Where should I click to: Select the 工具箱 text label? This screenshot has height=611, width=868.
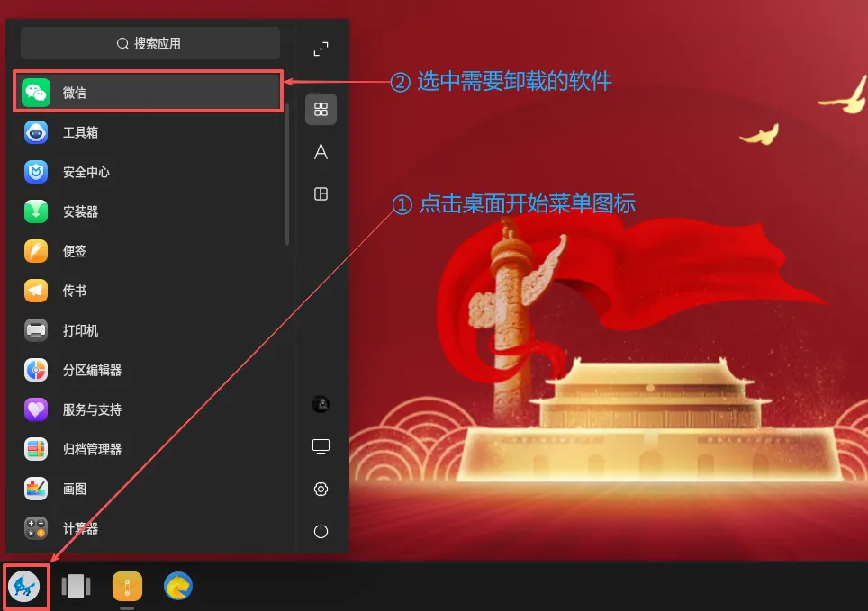tap(81, 133)
